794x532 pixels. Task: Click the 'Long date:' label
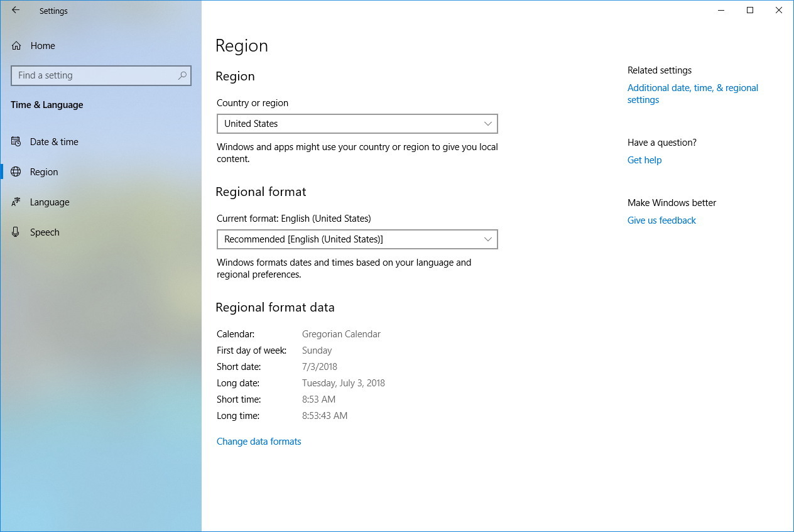tap(238, 383)
